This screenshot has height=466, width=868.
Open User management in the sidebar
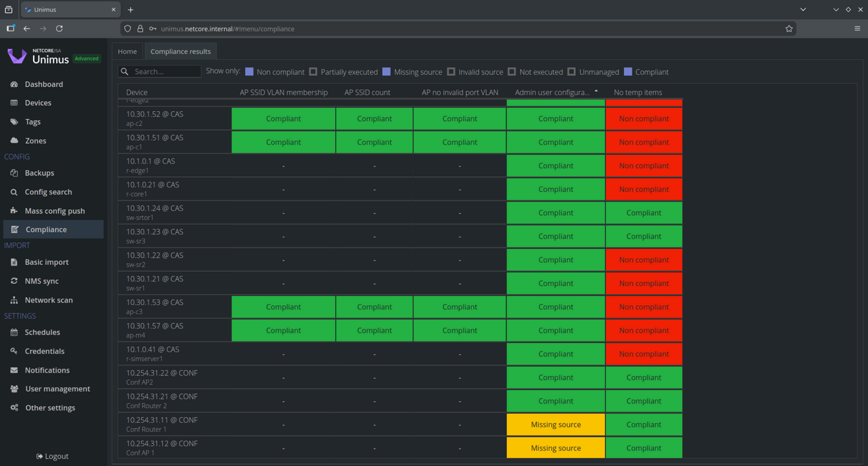57,389
